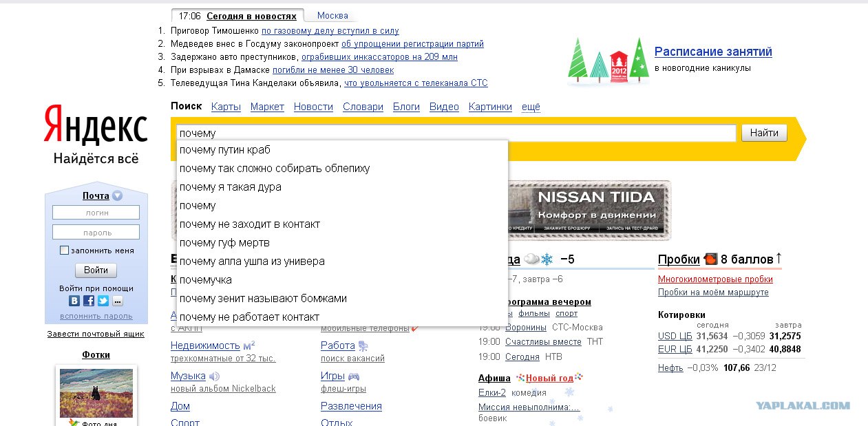Open the EUR ЦБ quote link
Viewport: 868px width, 426px height.
coord(675,350)
